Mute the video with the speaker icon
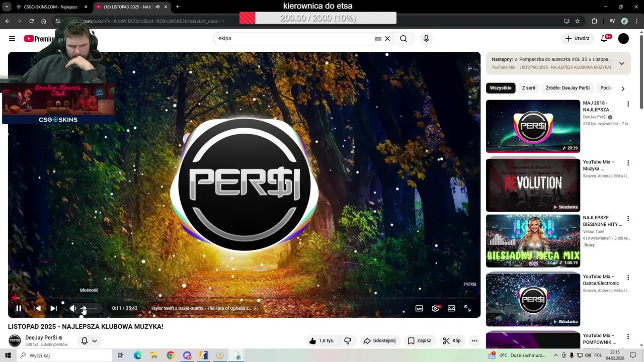 (73, 308)
